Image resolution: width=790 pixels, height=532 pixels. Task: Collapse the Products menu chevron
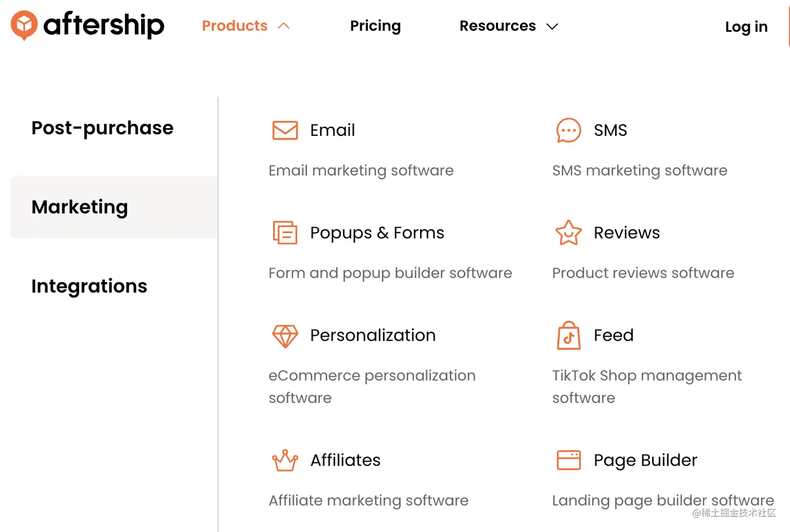click(x=284, y=26)
